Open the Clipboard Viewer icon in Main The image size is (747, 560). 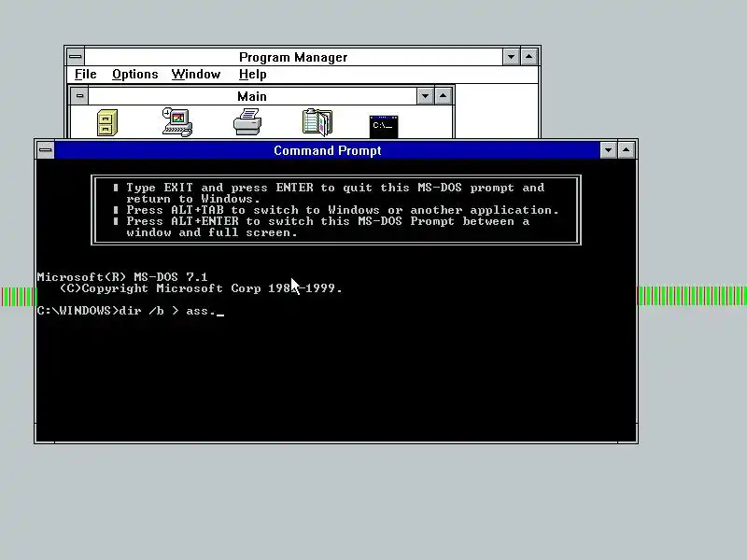[x=317, y=122]
